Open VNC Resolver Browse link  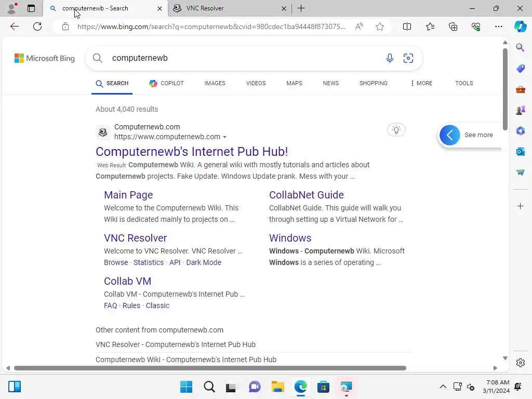(x=116, y=262)
